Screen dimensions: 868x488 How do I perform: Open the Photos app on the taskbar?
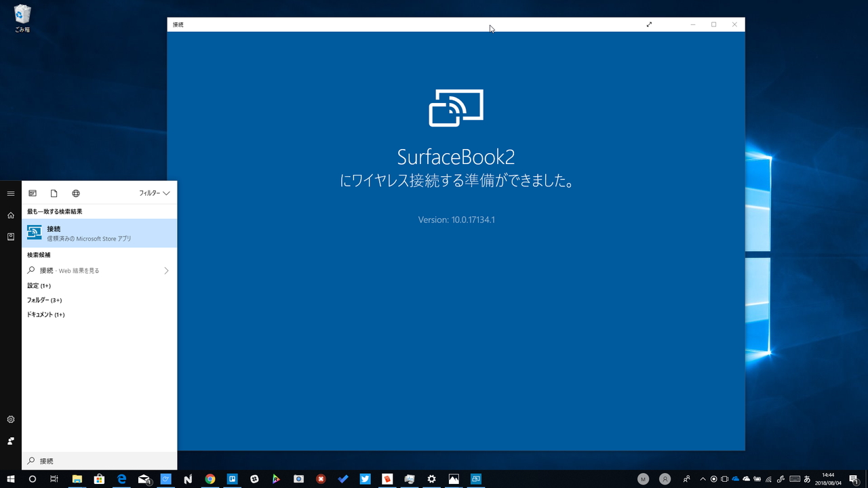[454, 479]
